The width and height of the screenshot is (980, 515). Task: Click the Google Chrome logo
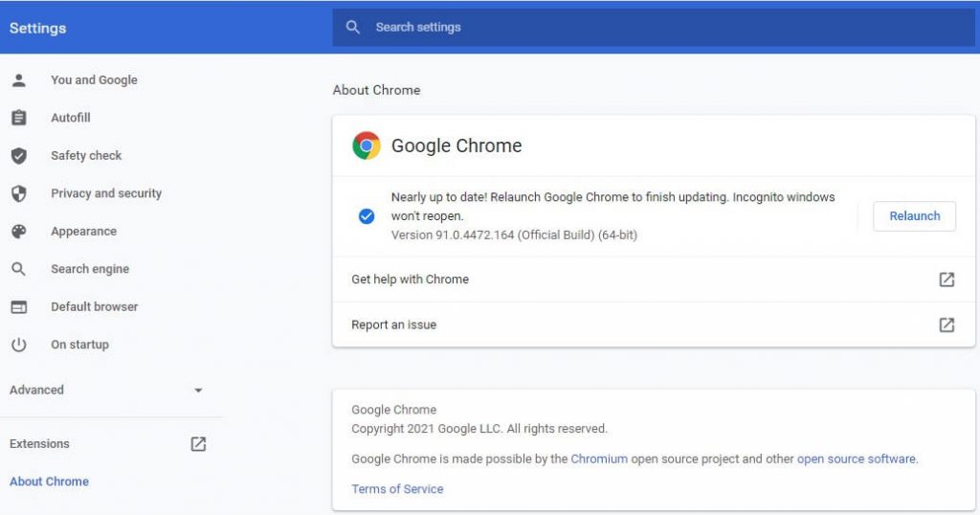367,146
